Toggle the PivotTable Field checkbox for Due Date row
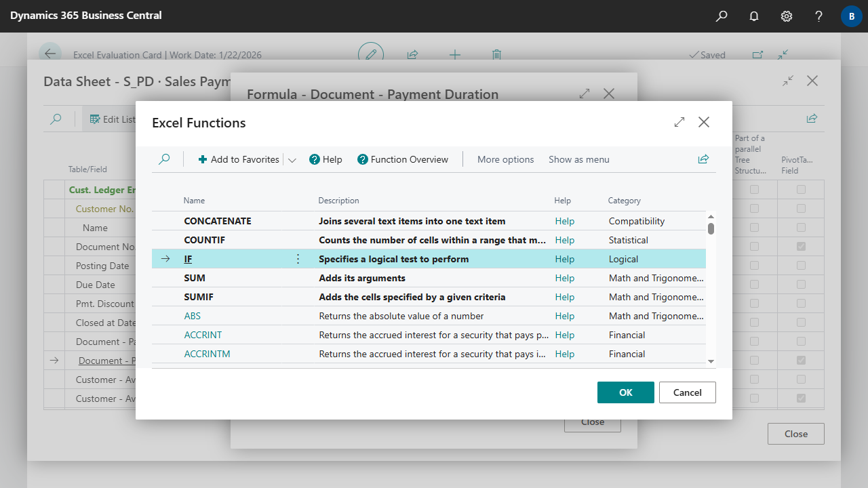Image resolution: width=868 pixels, height=488 pixels. (x=802, y=284)
